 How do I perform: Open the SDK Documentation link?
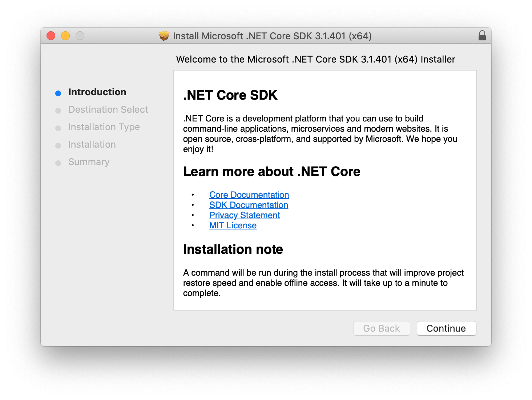pos(249,205)
